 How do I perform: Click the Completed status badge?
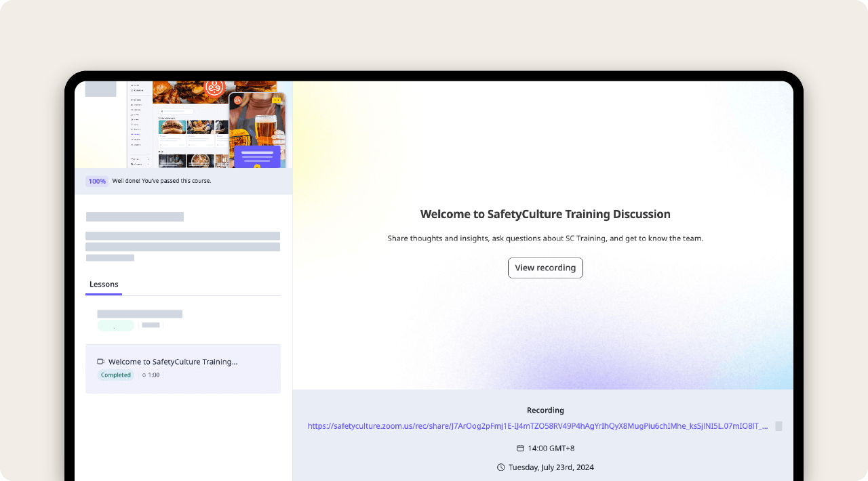[116, 375]
